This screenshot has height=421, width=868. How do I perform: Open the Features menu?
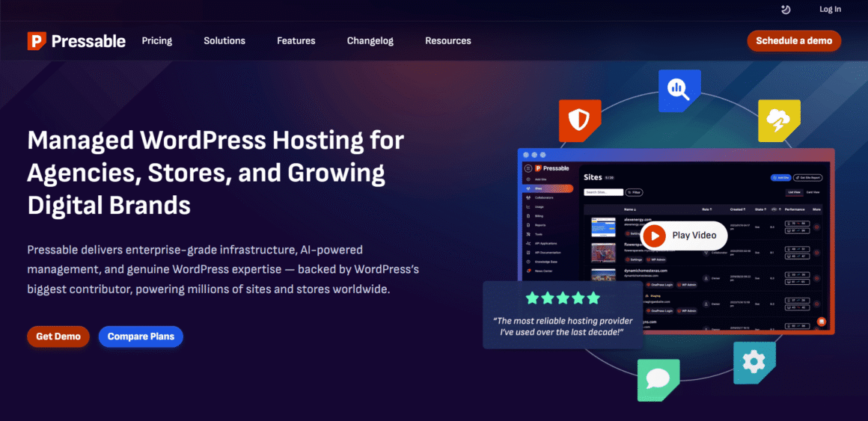coord(296,41)
